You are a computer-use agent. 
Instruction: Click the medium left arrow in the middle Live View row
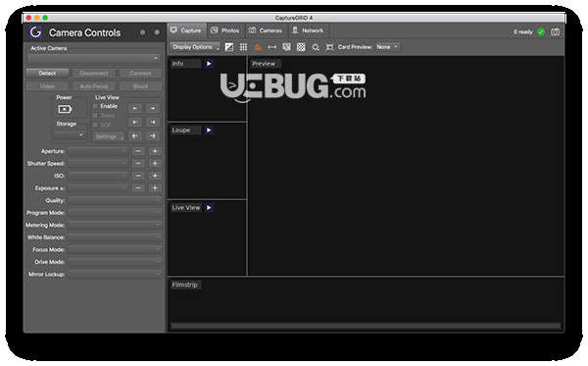click(135, 123)
